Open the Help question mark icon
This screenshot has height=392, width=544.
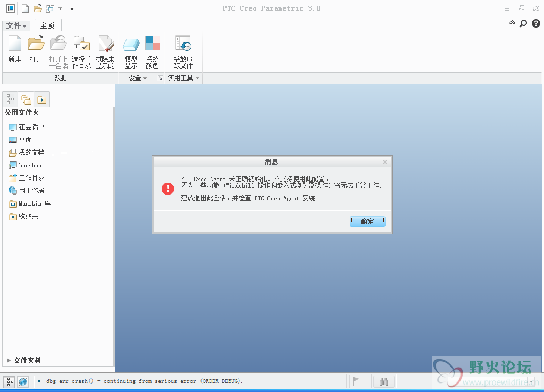point(536,23)
